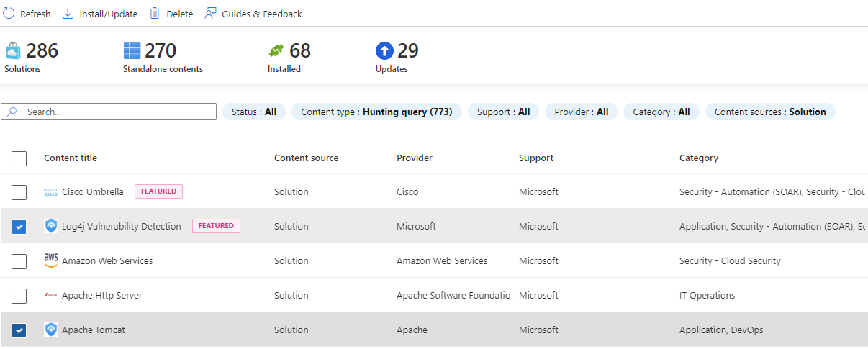Click the Refresh icon
The width and height of the screenshot is (868, 349).
click(x=9, y=14)
